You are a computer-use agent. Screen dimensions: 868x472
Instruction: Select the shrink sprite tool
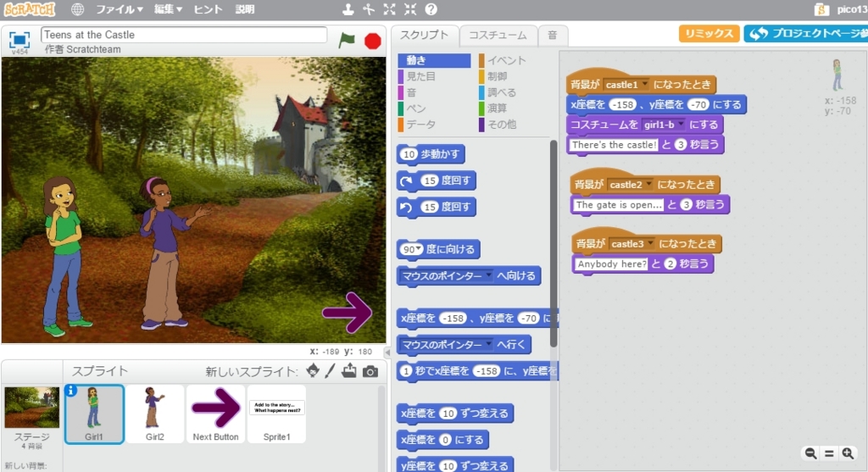(x=410, y=9)
